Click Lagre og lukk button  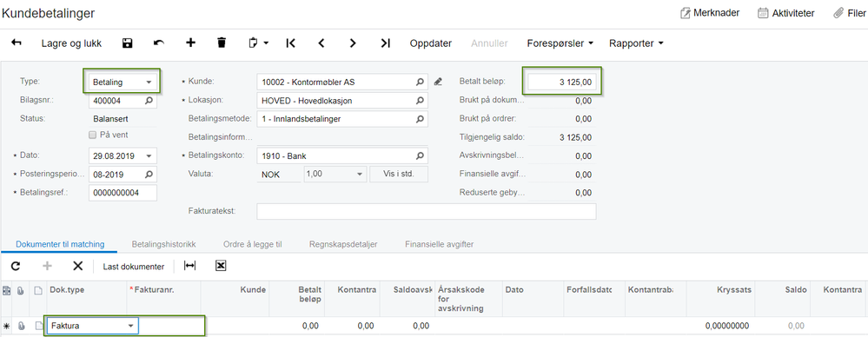pos(71,43)
